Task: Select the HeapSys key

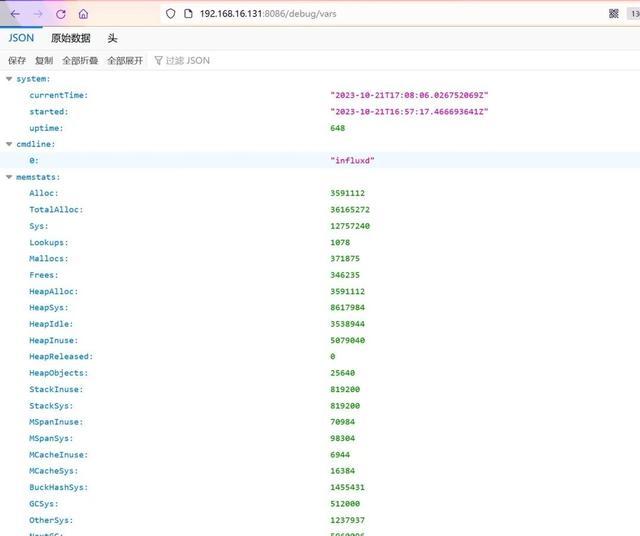Action: (x=49, y=307)
